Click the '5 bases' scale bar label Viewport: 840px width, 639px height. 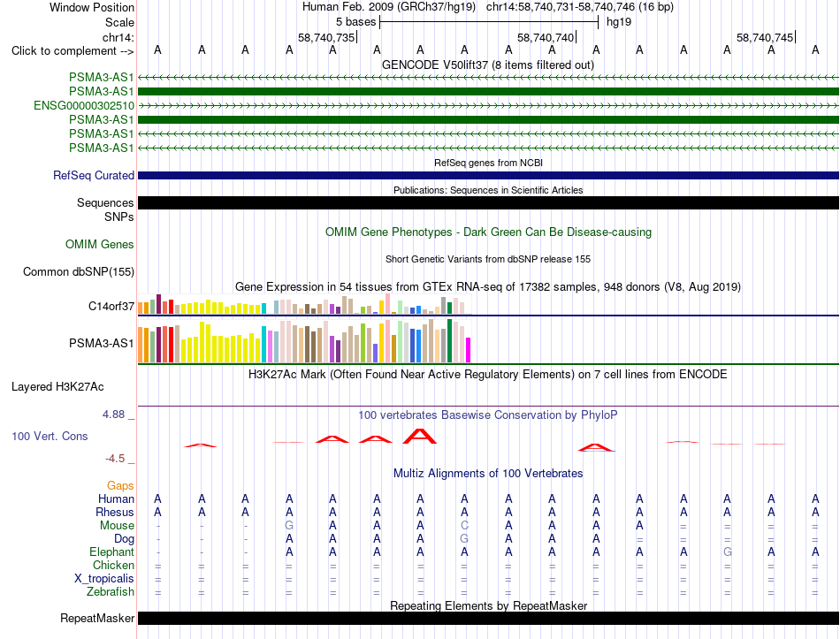pyautogui.click(x=355, y=22)
